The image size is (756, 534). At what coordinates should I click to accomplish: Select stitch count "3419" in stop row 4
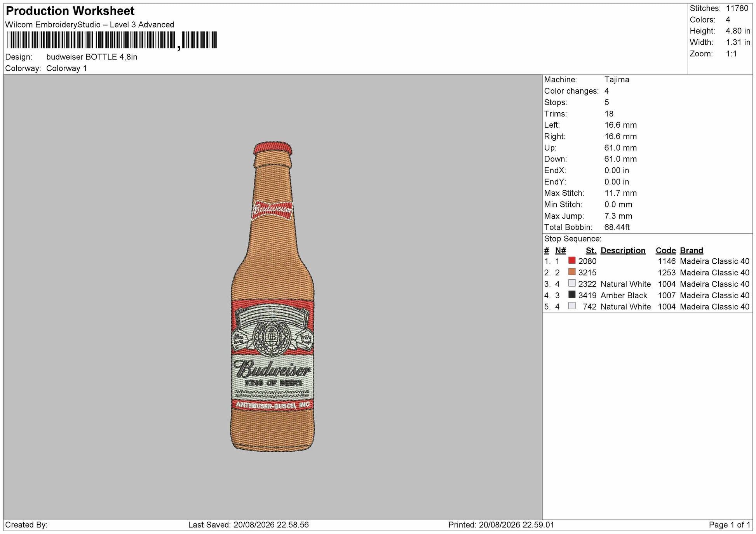point(587,296)
